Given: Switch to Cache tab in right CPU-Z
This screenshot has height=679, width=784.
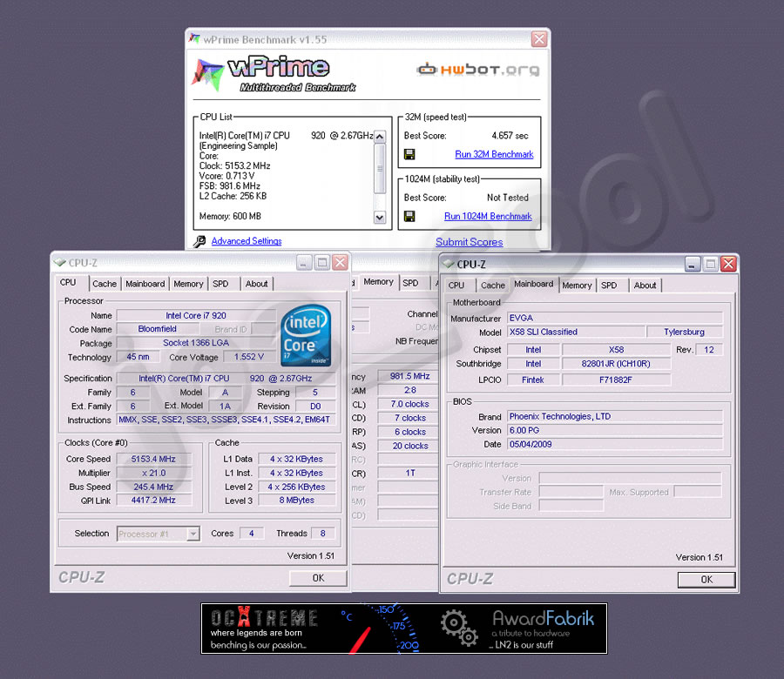Looking at the screenshot, I should coord(493,286).
